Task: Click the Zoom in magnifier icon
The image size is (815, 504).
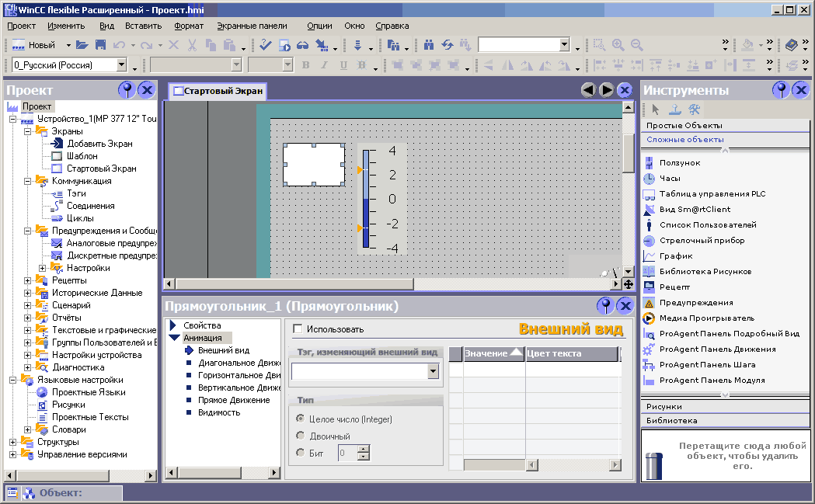Action: click(618, 46)
